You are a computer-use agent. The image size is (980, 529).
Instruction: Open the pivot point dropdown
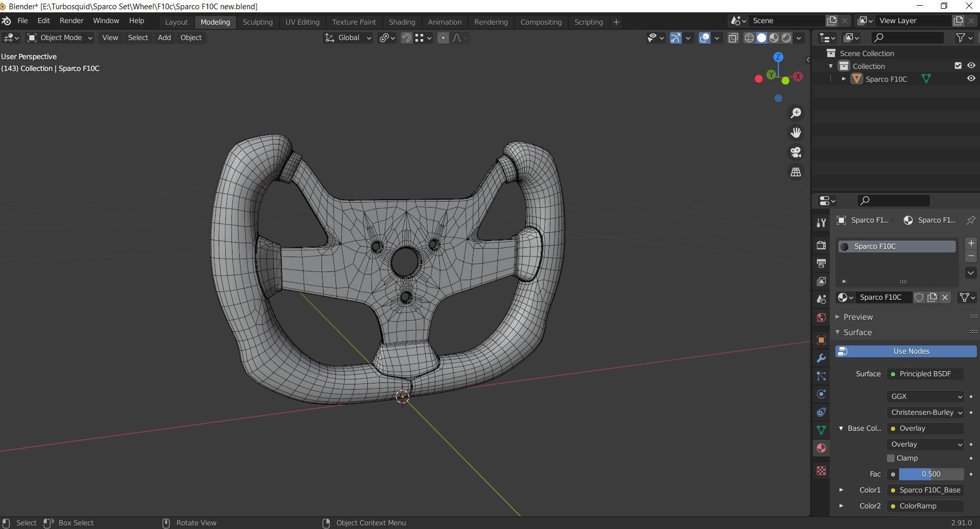click(x=387, y=38)
